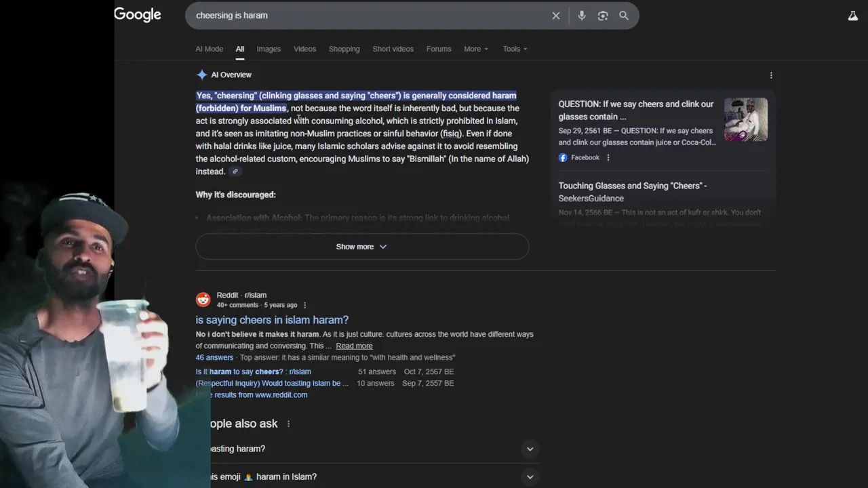Open search by image with the camera icon

pyautogui.click(x=603, y=16)
